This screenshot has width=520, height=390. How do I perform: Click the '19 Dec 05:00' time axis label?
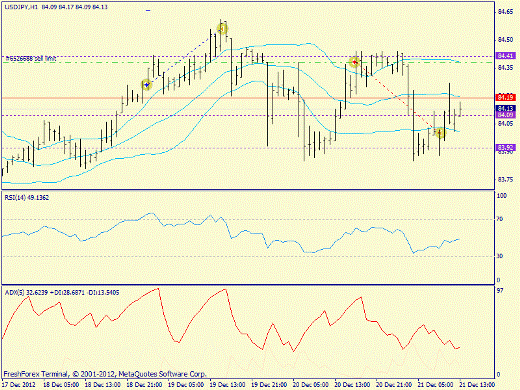point(186,385)
